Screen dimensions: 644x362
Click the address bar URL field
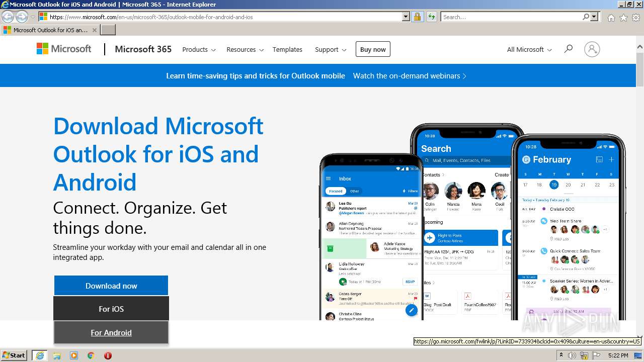220,17
